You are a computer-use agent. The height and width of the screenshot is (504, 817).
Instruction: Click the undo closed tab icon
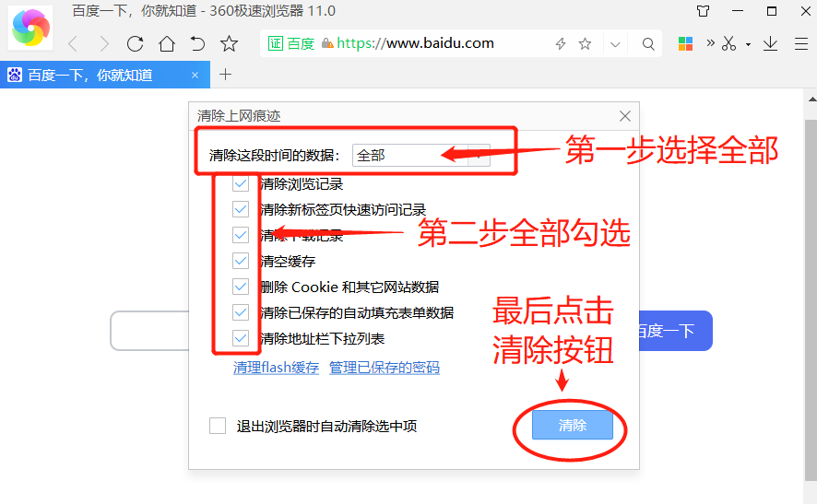[x=197, y=43]
